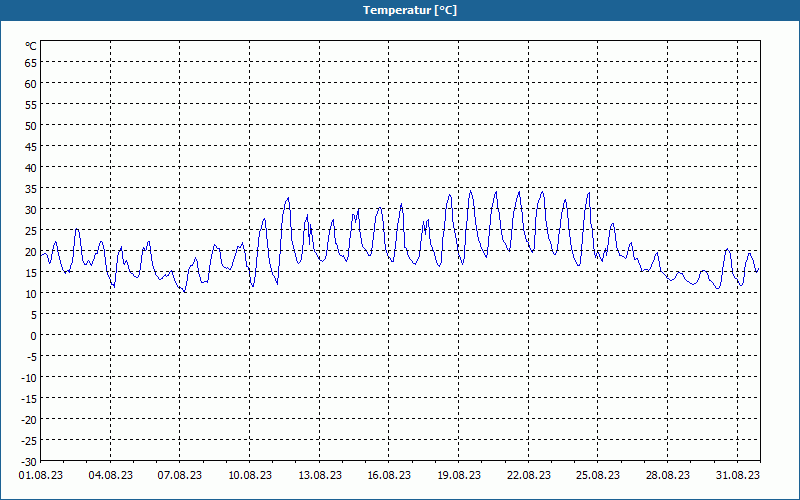Viewport: 800px width, 500px height.
Task: Click the date label 28.08.23
Action: click(x=667, y=476)
